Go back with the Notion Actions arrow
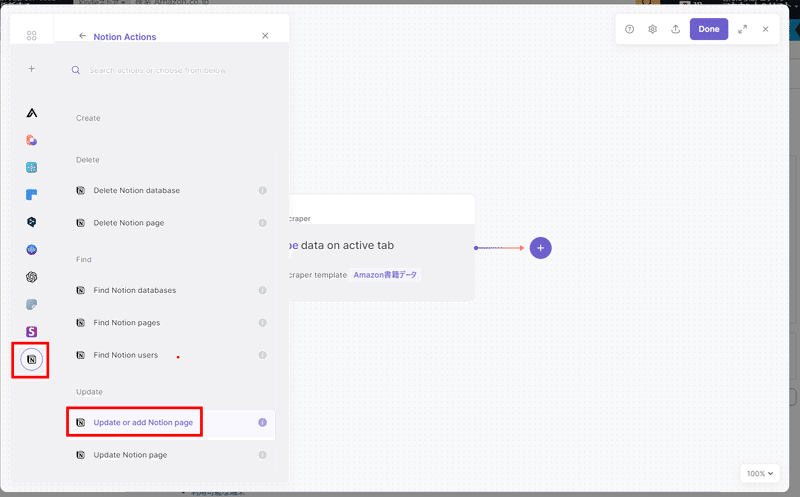 pos(83,36)
